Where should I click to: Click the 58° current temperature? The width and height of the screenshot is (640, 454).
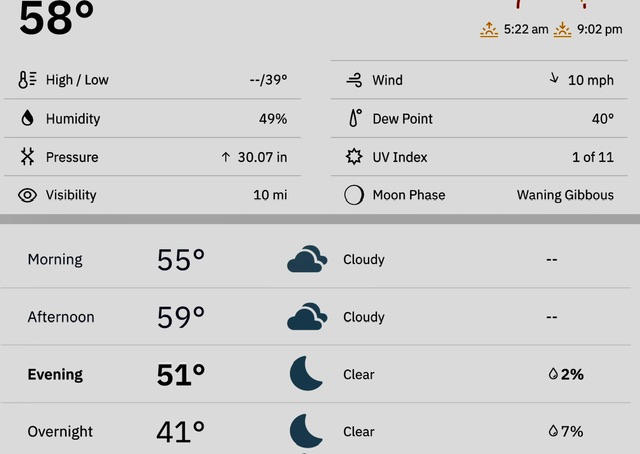[56, 18]
